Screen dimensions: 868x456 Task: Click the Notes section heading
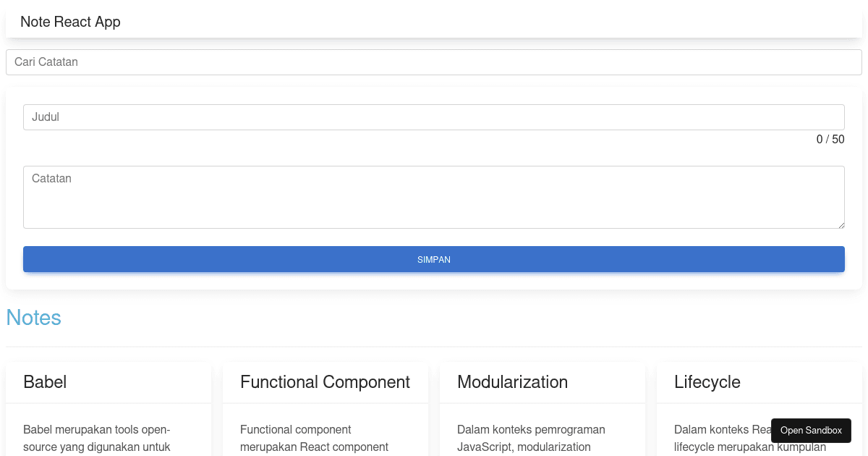33,318
